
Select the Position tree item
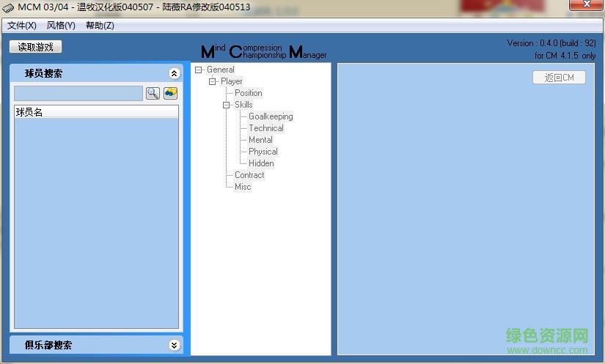(249, 93)
